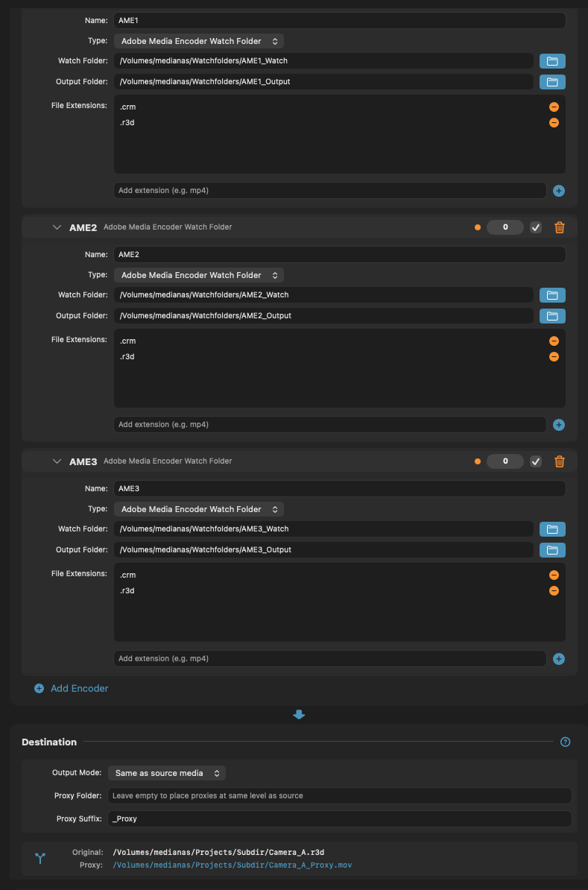Remove the .crm extension from AME1

tap(554, 107)
